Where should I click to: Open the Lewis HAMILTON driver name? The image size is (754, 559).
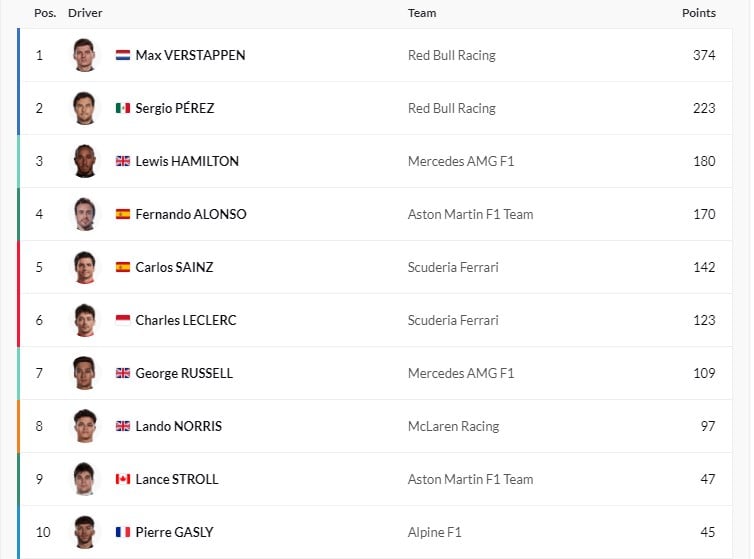187,161
